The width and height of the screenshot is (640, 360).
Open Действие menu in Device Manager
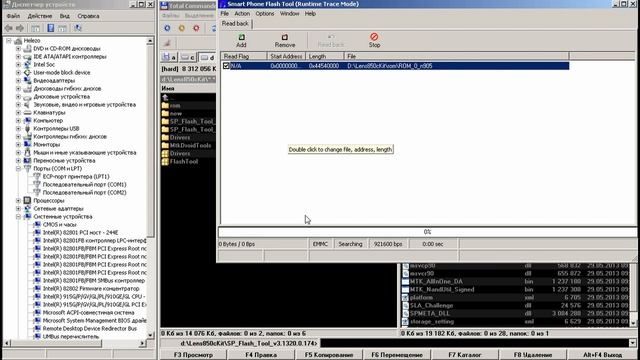[x=40, y=16]
